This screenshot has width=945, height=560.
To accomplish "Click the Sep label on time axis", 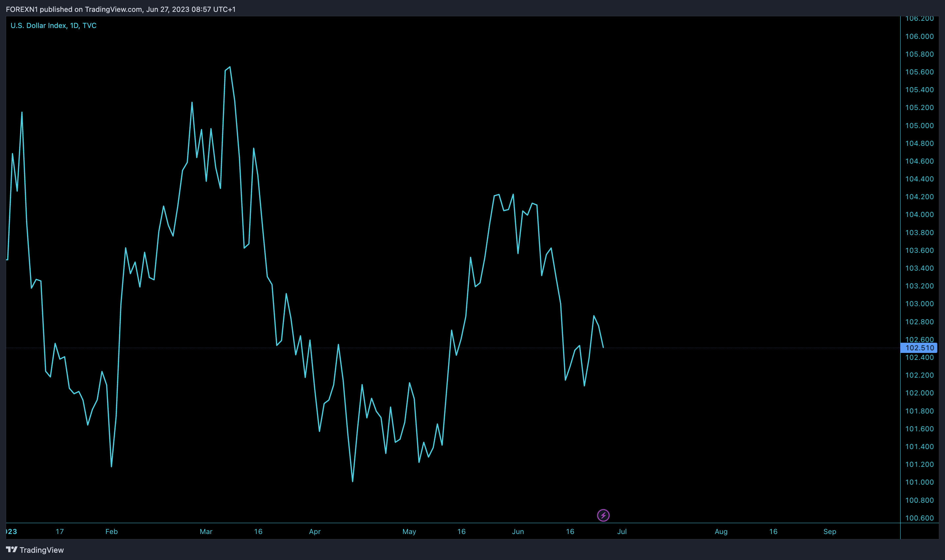I will click(x=829, y=531).
